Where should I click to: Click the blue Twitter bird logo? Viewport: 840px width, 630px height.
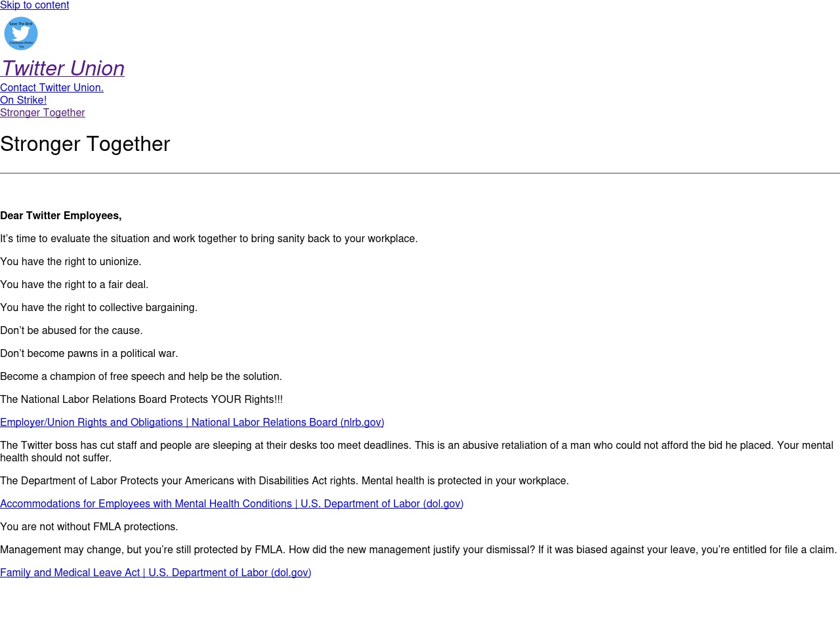[x=21, y=33]
